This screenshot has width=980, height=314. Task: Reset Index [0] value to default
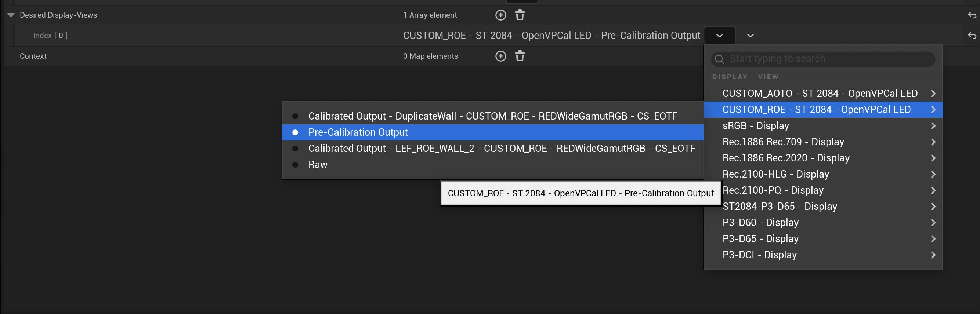coord(972,36)
